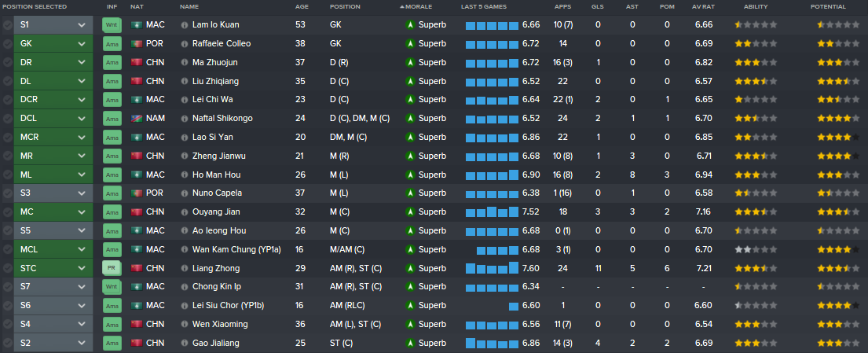Click the Wnt status badge for Chong Kin Ip
Screen dimensions: 868x353
point(112,287)
